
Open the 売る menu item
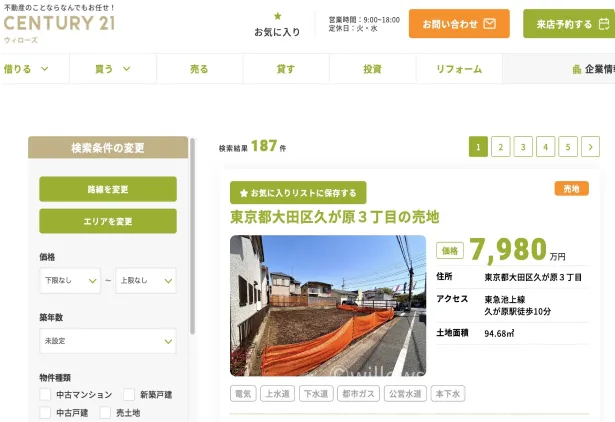tap(199, 69)
